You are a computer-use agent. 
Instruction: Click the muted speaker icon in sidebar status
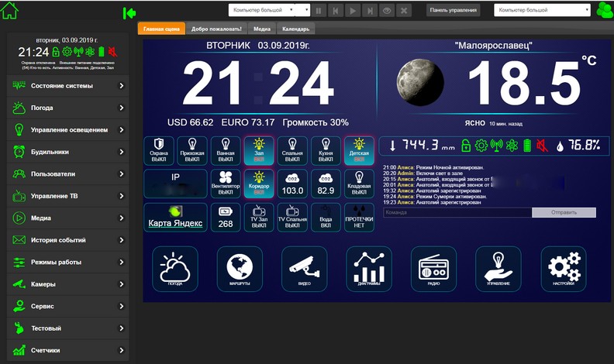point(112,52)
